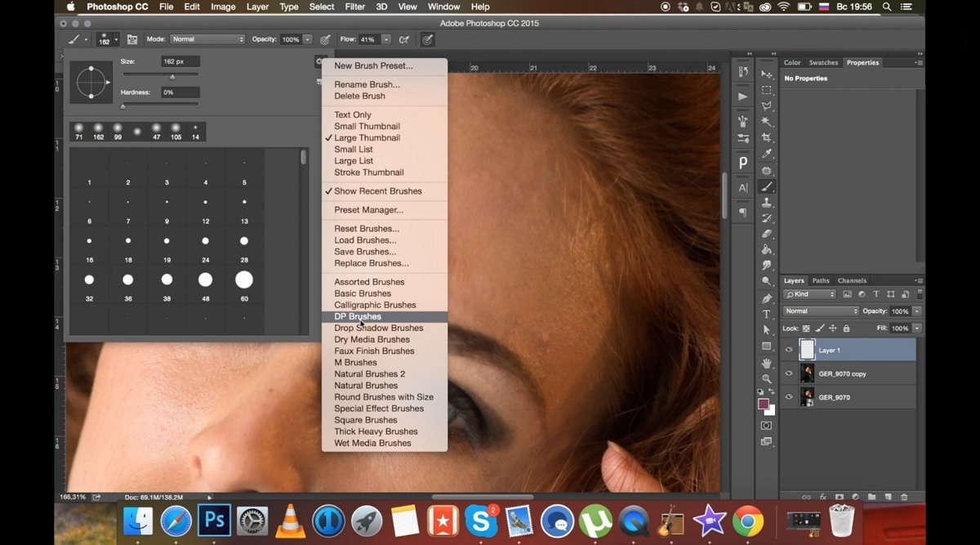Select the Healing Brush tool
Screen dimensions: 980x545
click(x=766, y=170)
